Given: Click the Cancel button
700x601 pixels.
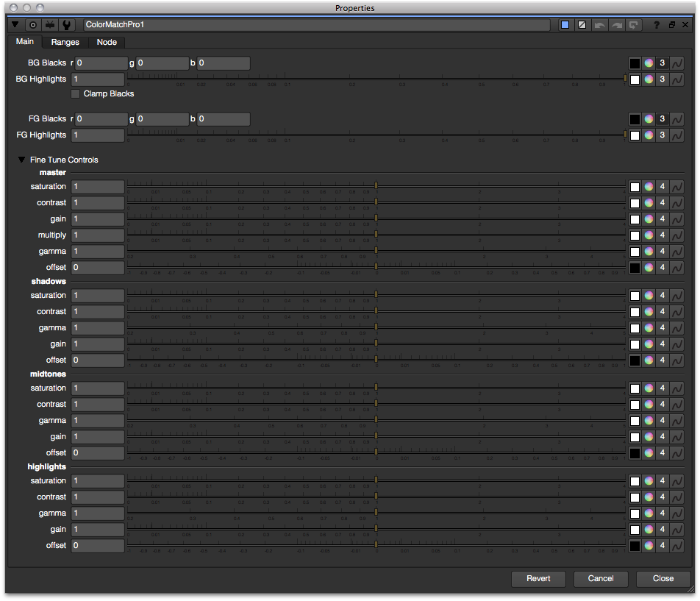Looking at the screenshot, I should 601,578.
